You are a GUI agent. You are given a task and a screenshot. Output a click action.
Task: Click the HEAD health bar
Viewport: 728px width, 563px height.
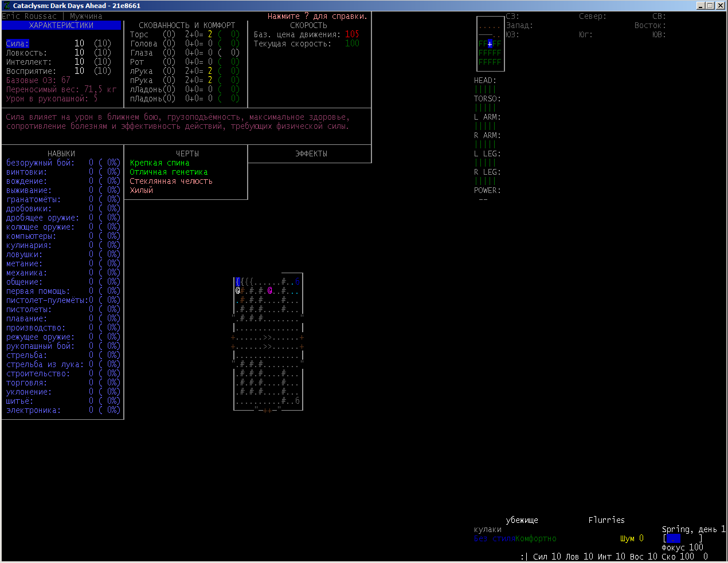tap(486, 89)
